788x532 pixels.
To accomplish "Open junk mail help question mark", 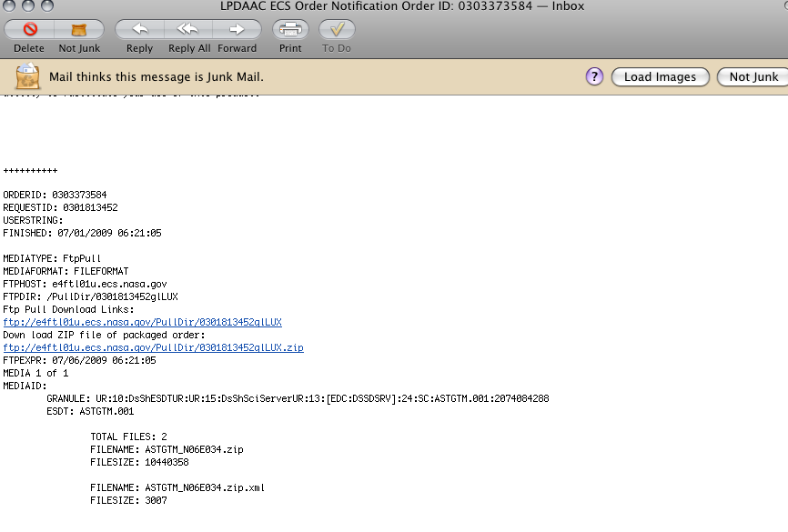I will click(594, 77).
